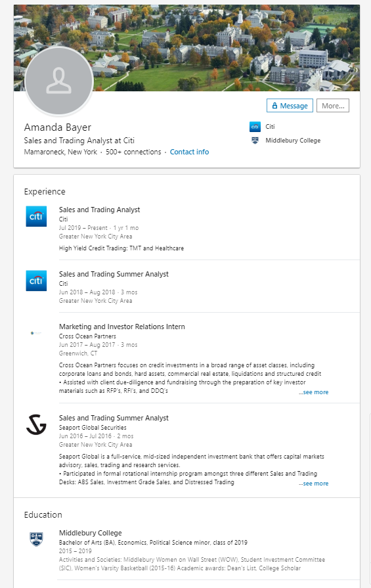Open the Cross Ocean Partners company logo
The image size is (371, 588).
click(36, 333)
